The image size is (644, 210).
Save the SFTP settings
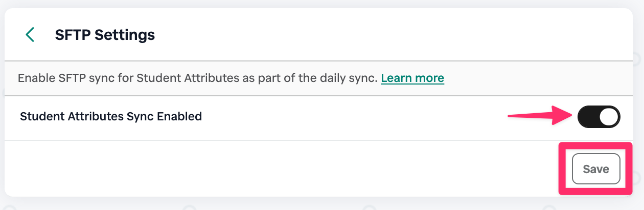click(596, 169)
